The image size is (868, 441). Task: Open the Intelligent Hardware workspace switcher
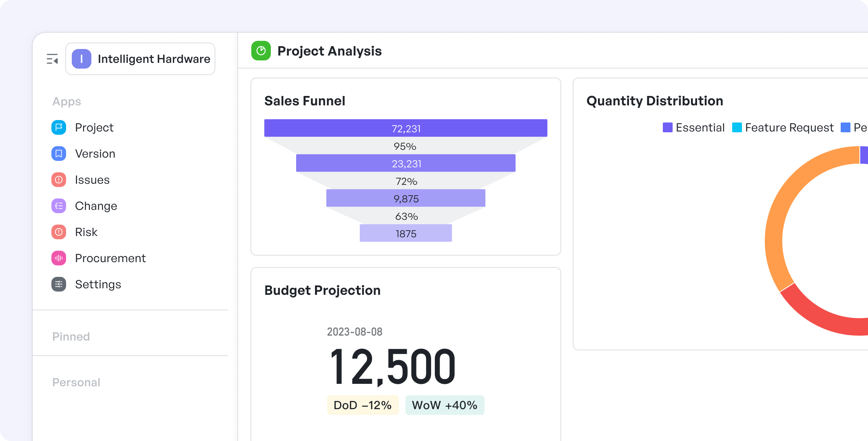pos(140,59)
